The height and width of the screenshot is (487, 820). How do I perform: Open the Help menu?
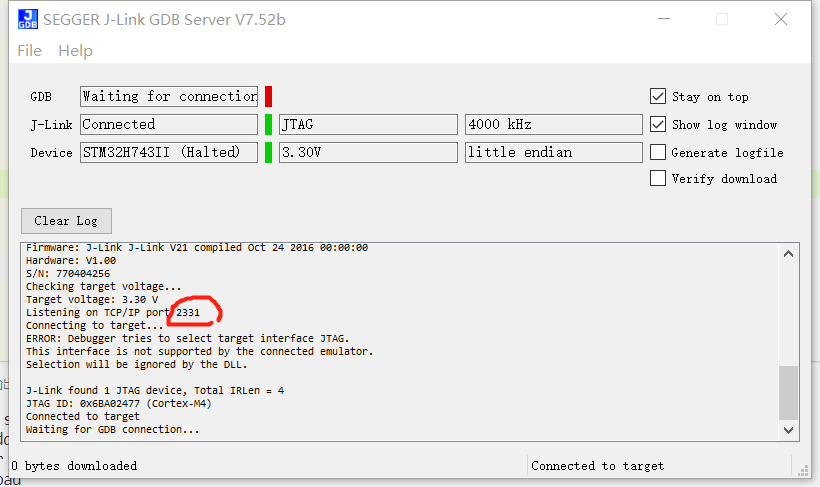75,51
